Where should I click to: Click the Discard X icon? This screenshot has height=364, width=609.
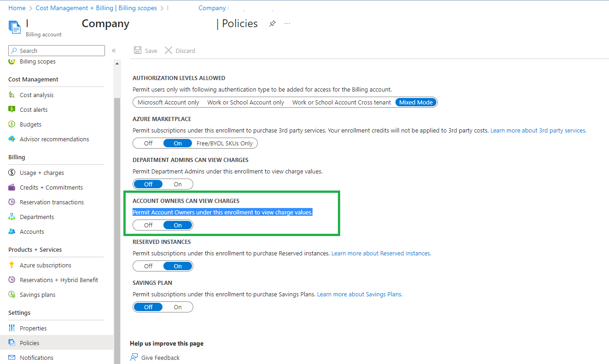(x=168, y=51)
